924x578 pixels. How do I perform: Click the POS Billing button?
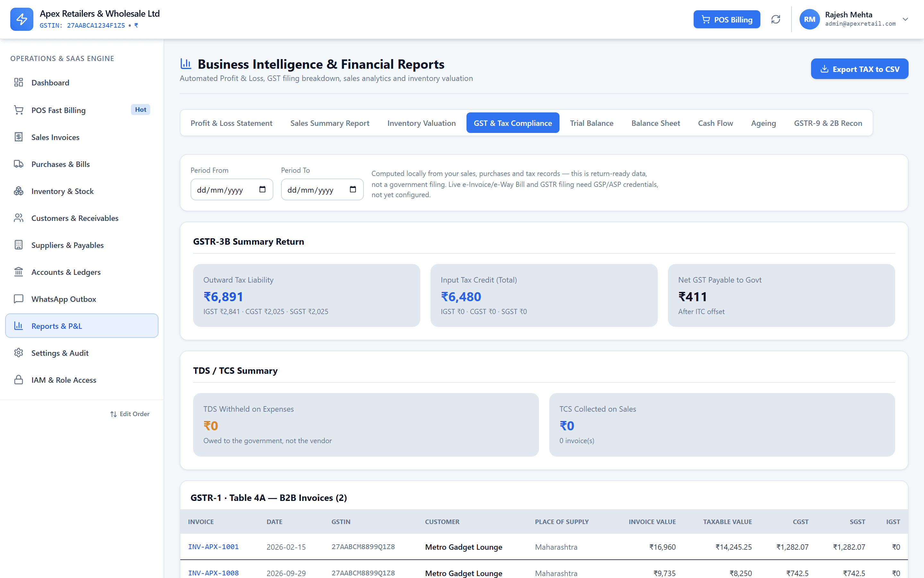(x=727, y=20)
